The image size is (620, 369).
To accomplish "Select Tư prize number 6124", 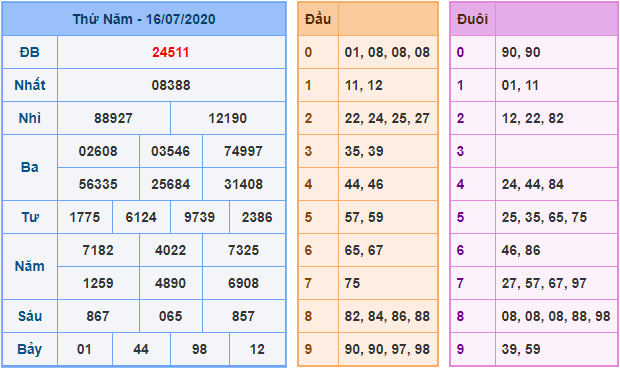I will coord(141,217).
